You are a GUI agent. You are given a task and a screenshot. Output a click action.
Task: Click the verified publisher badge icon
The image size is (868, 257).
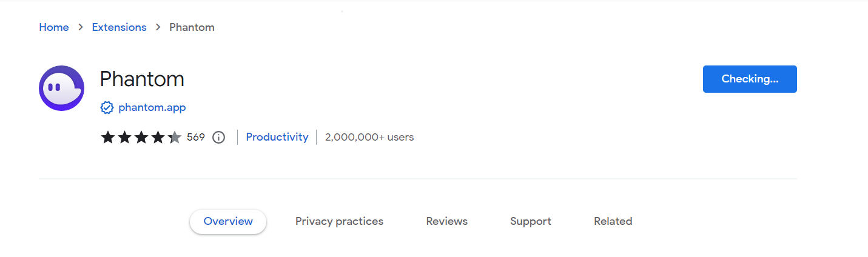click(107, 108)
